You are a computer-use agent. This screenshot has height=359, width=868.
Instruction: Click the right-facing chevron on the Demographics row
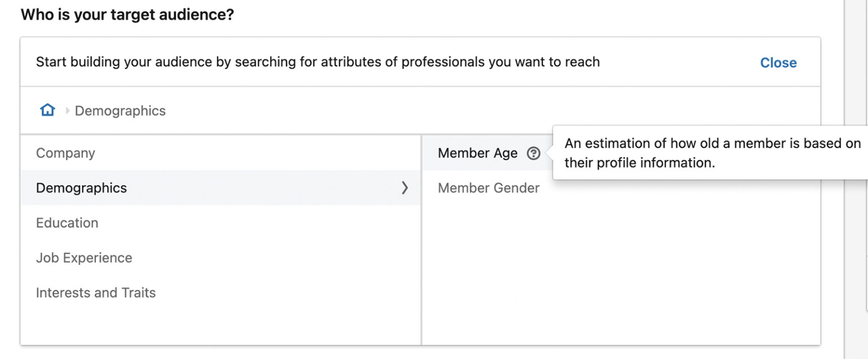(x=405, y=188)
